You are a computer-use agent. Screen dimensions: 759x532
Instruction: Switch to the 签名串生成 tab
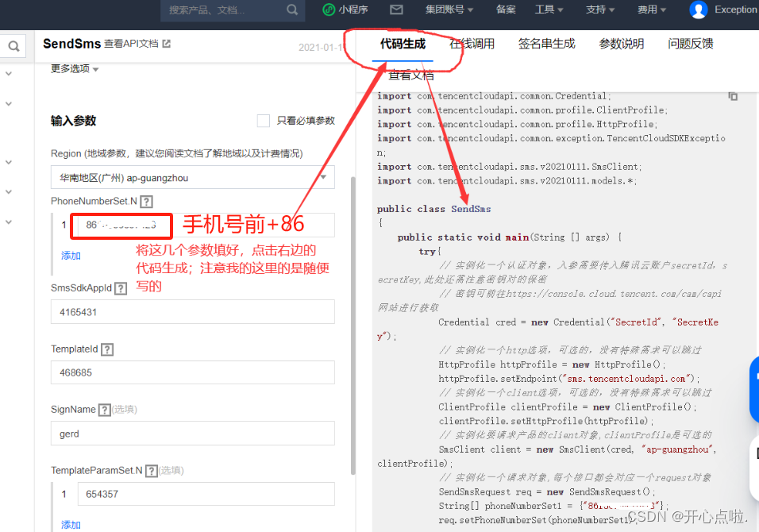tap(546, 44)
